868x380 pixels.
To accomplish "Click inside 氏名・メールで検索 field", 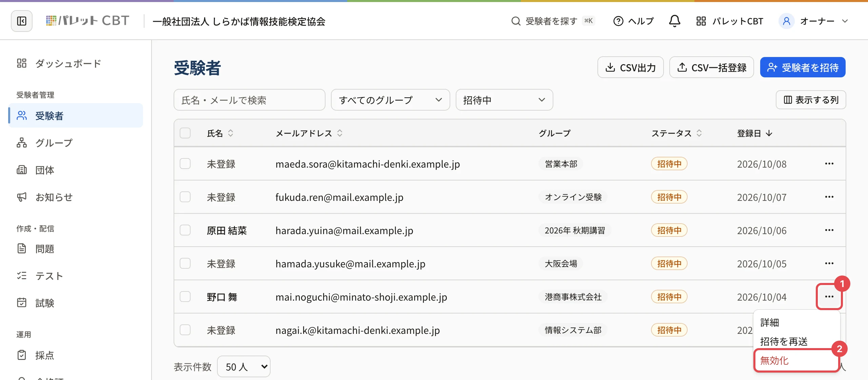I will (x=249, y=100).
